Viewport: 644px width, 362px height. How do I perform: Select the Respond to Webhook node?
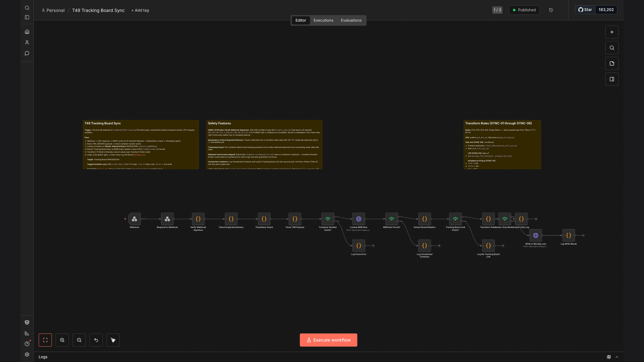pyautogui.click(x=167, y=219)
